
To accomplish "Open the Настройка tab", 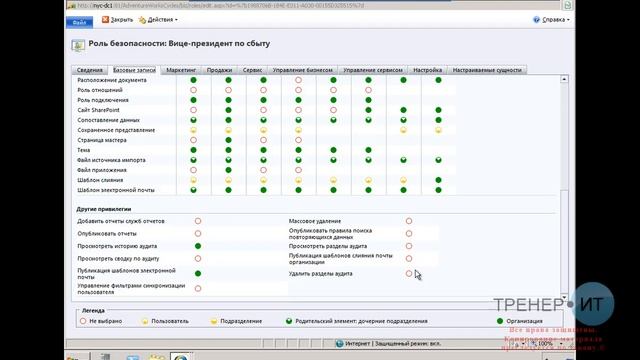I will pos(427,70).
